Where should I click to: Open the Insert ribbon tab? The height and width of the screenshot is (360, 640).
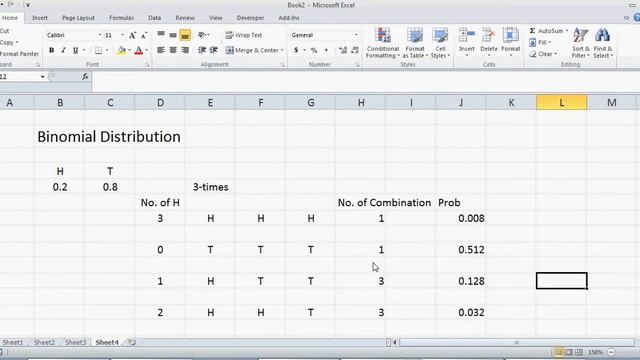40,18
